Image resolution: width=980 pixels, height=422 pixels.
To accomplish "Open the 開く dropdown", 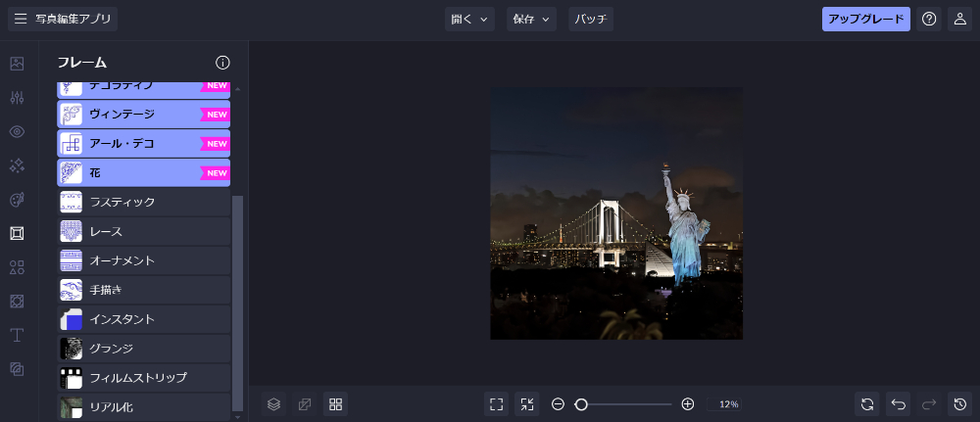I will (469, 20).
